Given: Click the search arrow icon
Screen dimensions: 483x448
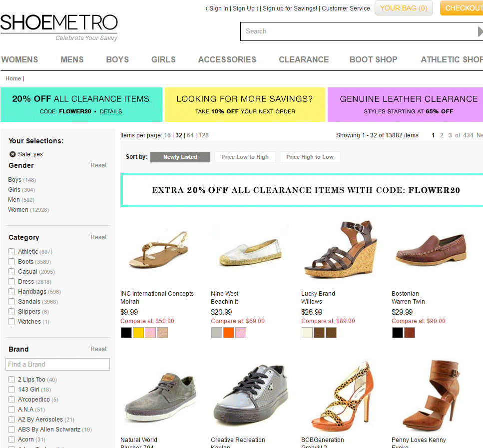Looking at the screenshot, I should pyautogui.click(x=480, y=31).
